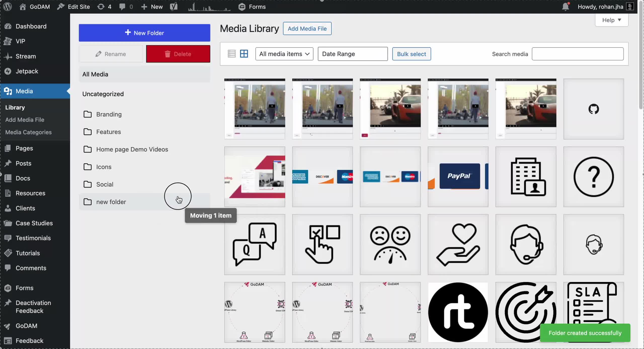Image resolution: width=644 pixels, height=349 pixels.
Task: Click the Search media input field
Action: tap(578, 54)
